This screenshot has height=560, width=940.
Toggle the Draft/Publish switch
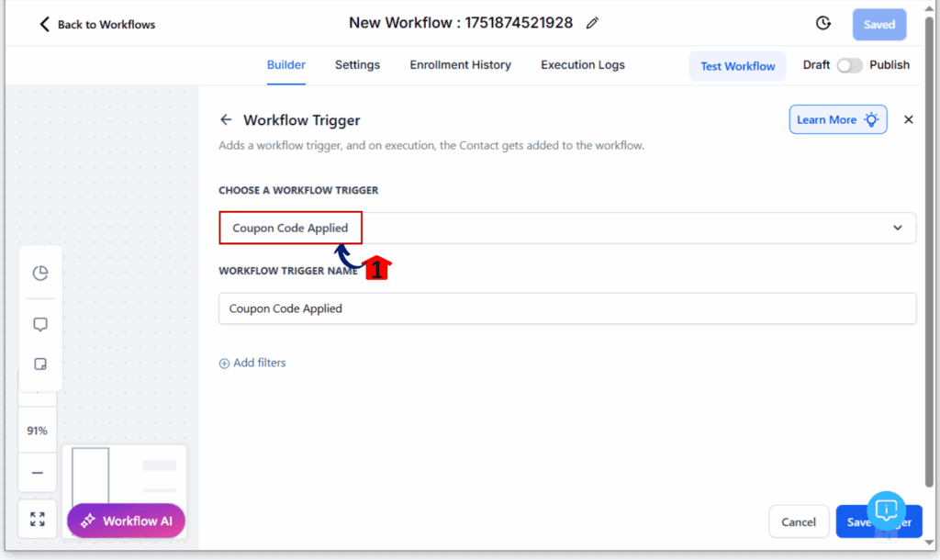[849, 65]
